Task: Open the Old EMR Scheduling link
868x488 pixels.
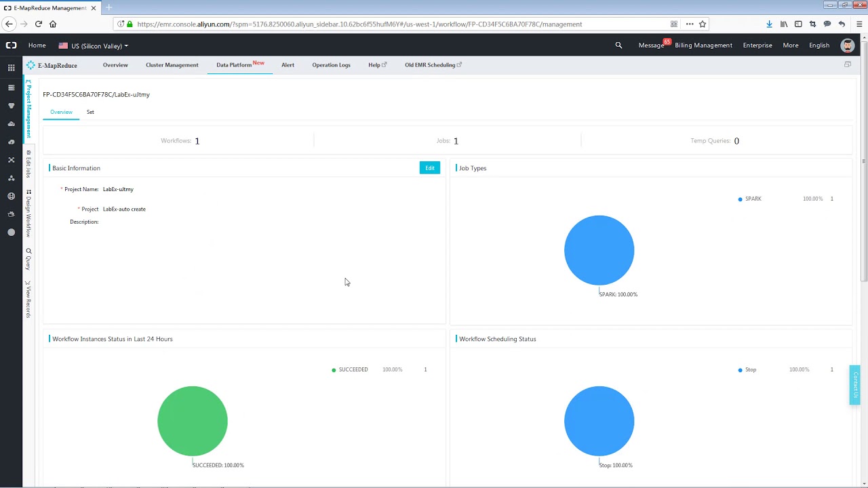Action: [433, 65]
